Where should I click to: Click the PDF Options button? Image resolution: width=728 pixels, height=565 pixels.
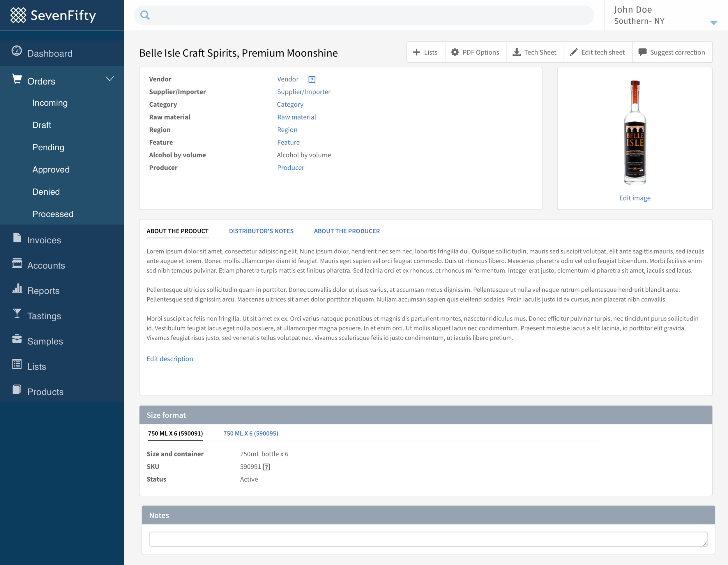(x=476, y=52)
